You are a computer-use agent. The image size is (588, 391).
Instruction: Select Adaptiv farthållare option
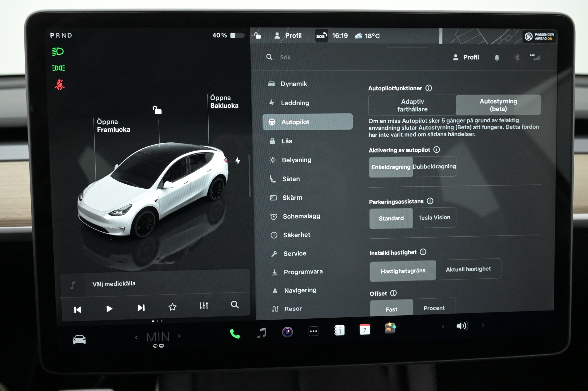[412, 105]
